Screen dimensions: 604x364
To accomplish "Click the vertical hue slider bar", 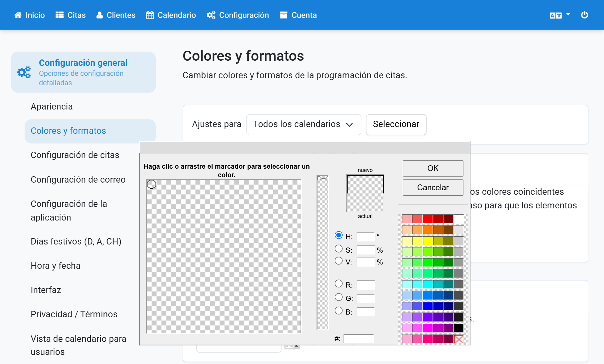I will pyautogui.click(x=323, y=252).
